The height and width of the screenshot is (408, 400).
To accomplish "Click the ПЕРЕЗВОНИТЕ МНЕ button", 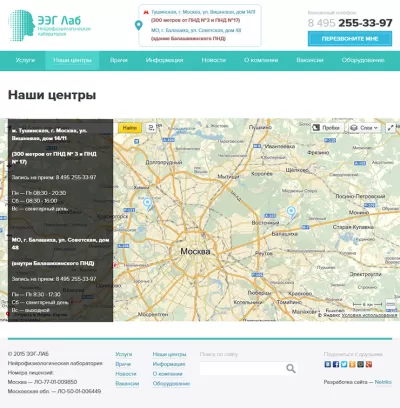I will [350, 39].
